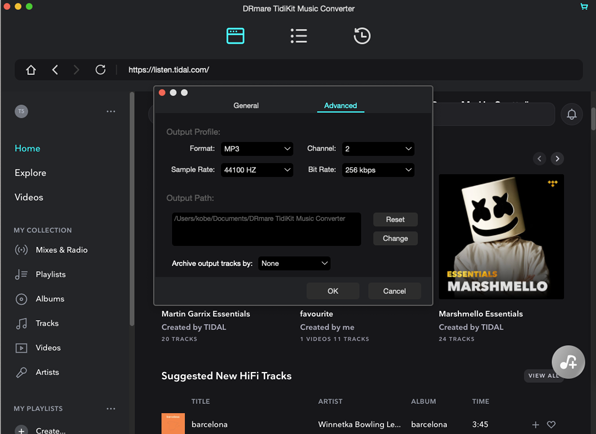
Task: Click artist Winnetka Bowling Le...
Action: pyautogui.click(x=359, y=424)
